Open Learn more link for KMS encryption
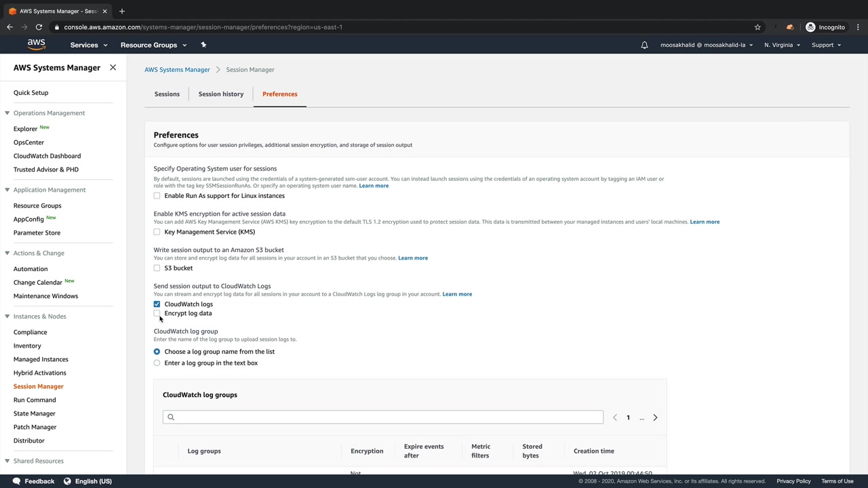868x488 pixels. tap(705, 222)
